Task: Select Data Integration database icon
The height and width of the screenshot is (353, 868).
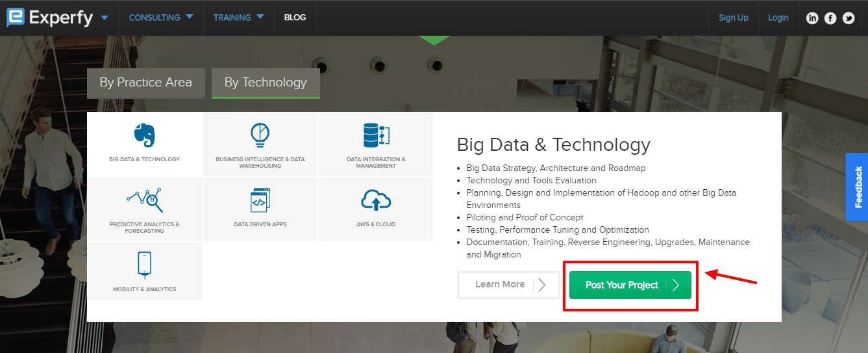Action: pyautogui.click(x=376, y=135)
